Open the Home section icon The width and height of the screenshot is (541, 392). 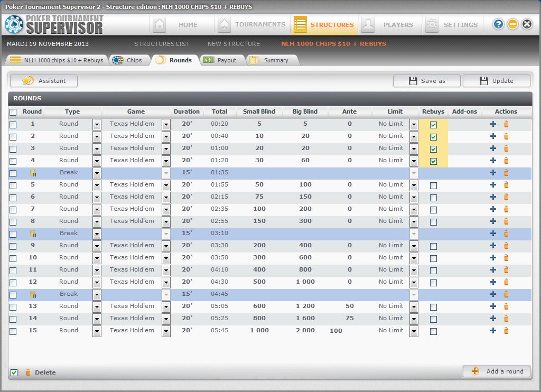(x=159, y=24)
